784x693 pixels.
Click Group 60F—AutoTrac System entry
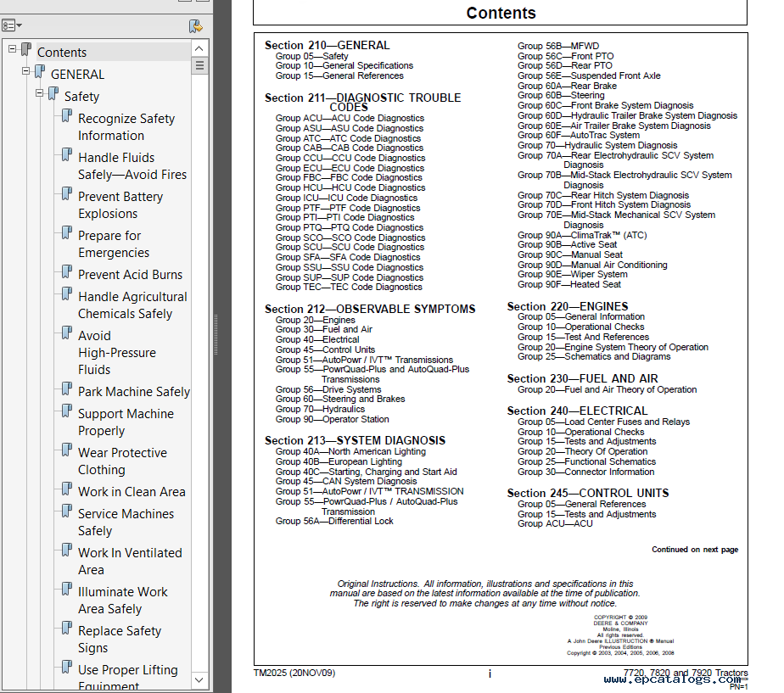coord(579,135)
